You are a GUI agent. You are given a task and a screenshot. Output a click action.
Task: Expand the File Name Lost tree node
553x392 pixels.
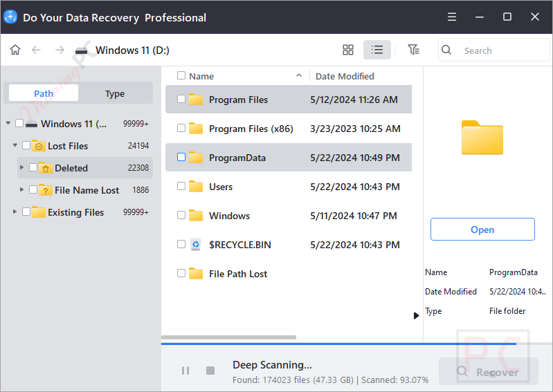(x=22, y=189)
